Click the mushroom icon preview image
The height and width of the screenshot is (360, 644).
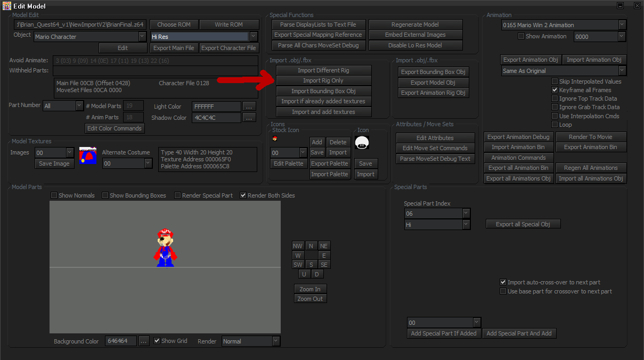point(362,143)
